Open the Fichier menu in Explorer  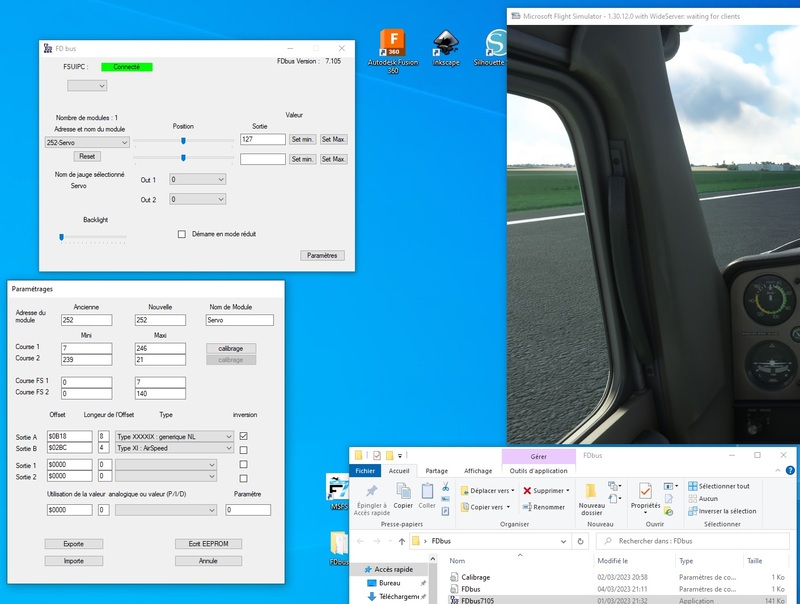click(x=366, y=471)
